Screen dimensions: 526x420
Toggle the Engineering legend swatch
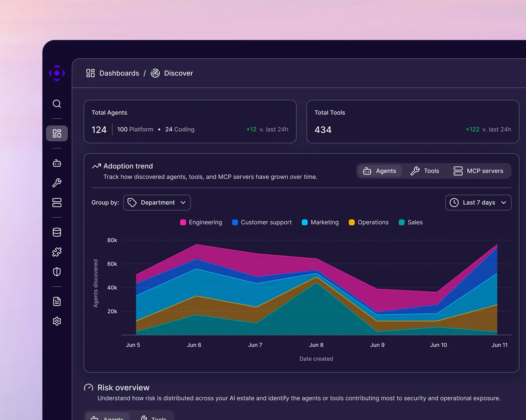coord(183,223)
